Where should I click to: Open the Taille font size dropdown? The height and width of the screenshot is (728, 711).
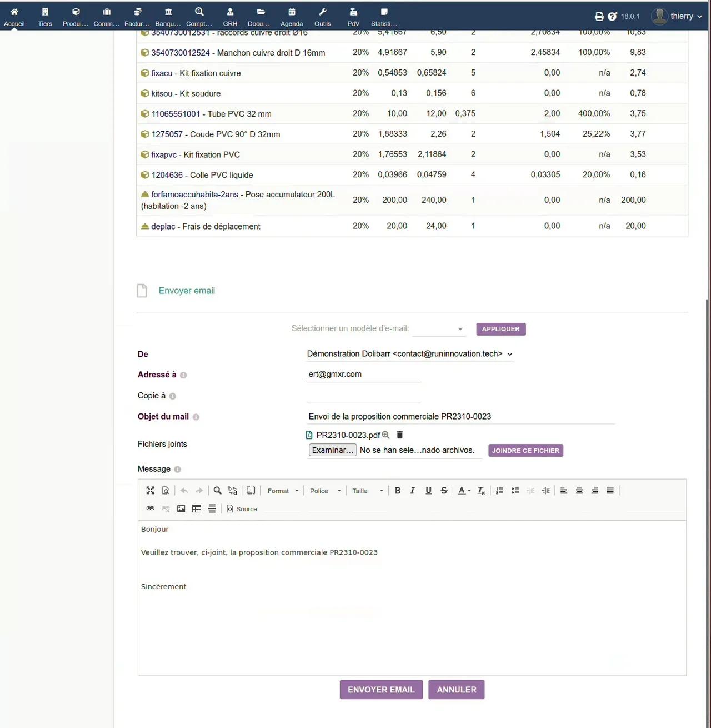367,491
